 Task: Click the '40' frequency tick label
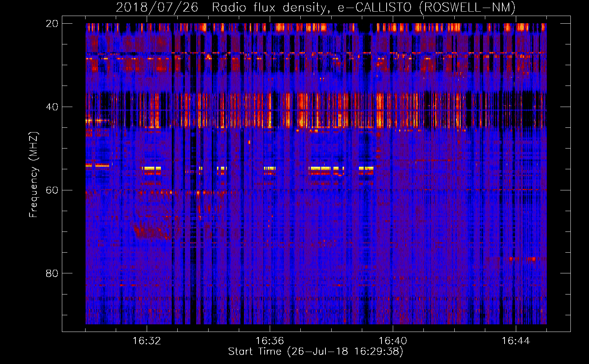pos(52,107)
